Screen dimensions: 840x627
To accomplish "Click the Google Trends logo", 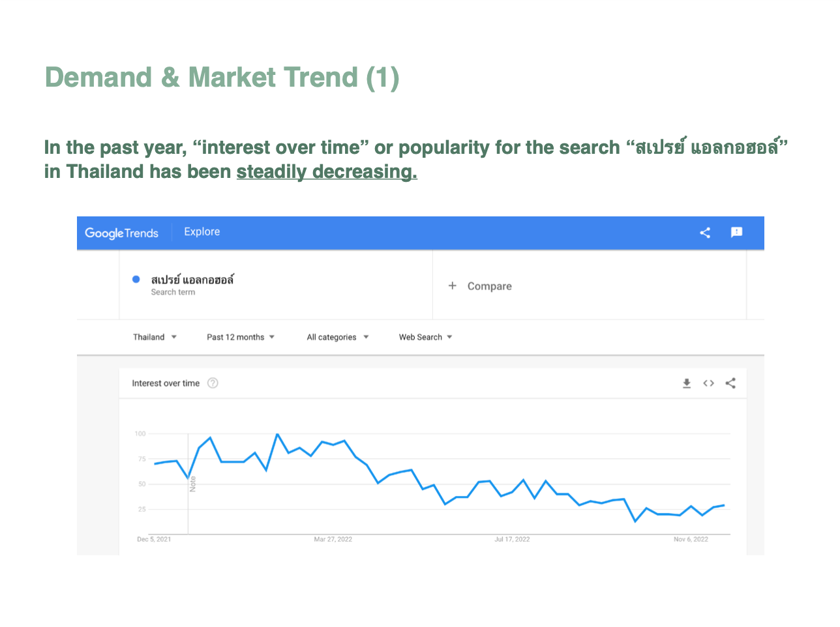I will pyautogui.click(x=121, y=233).
